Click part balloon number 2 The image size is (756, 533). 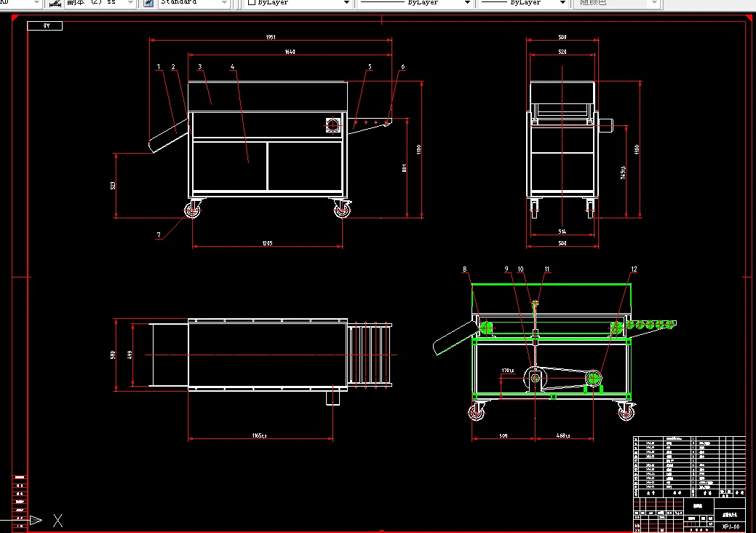(173, 66)
